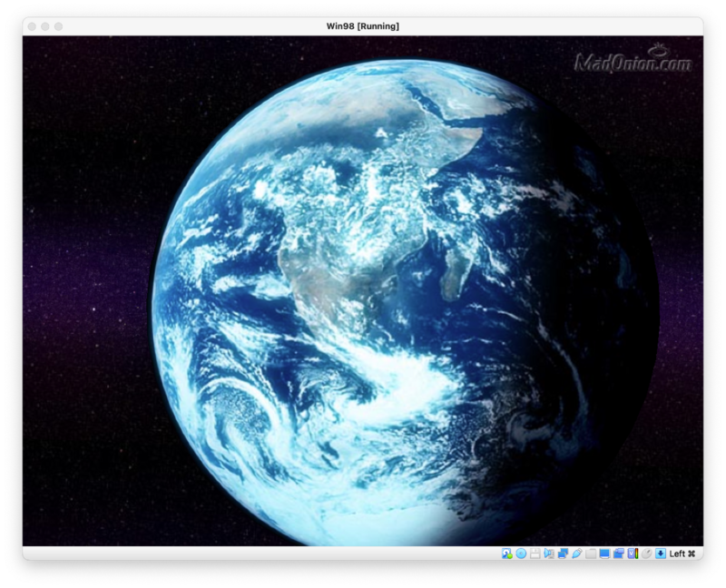Close the Win98 VirtualBox window

coord(32,26)
